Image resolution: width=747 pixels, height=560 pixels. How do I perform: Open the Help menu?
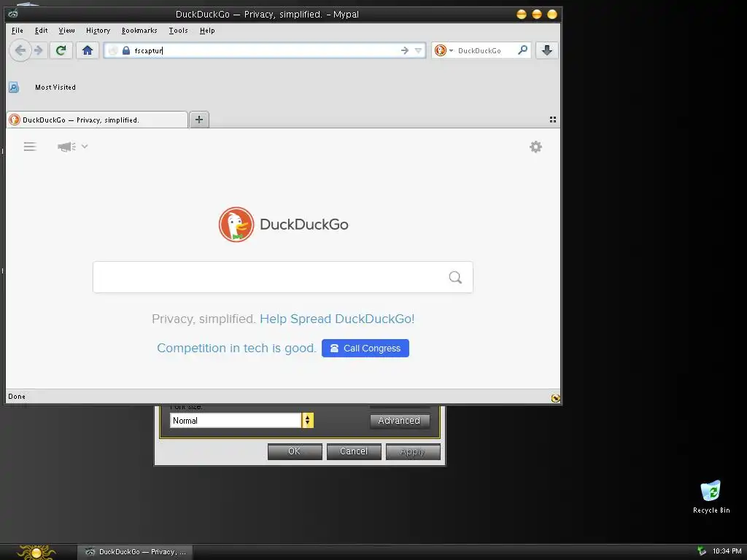207,31
